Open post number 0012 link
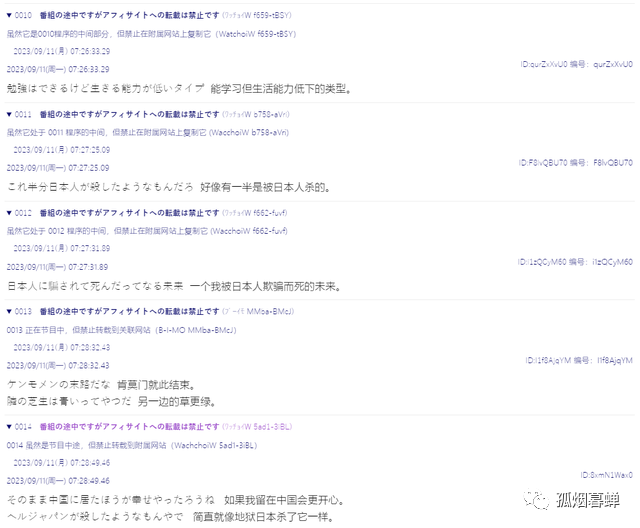The width and height of the screenshot is (640, 528). pos(23,213)
